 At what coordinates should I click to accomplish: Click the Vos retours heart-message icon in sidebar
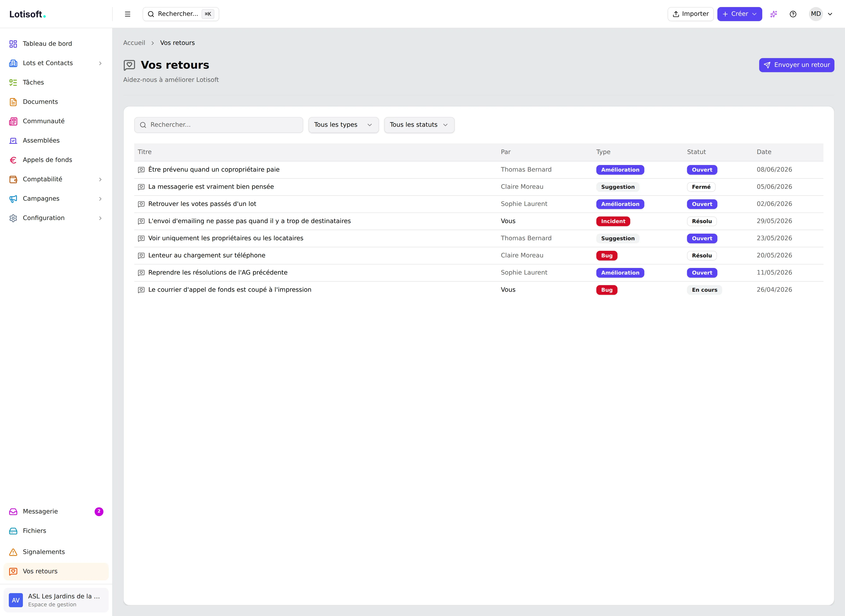13,572
